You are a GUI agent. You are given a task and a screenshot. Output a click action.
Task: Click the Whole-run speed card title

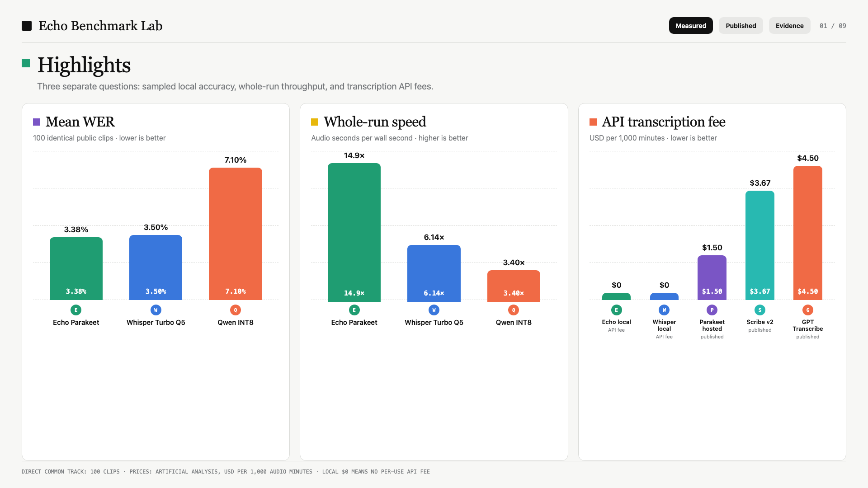pos(375,122)
